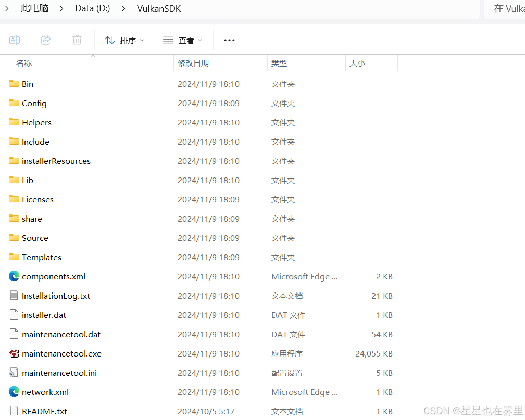Image resolution: width=525 pixels, height=420 pixels.
Task: Open the 查看 view dropdown
Action: tap(182, 41)
